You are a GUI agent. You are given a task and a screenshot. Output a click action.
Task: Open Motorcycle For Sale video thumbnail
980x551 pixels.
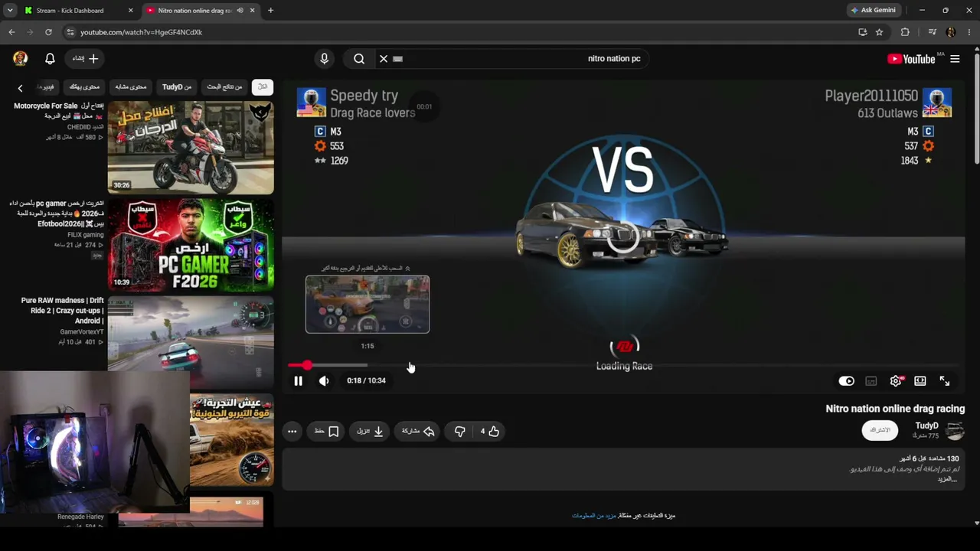click(x=191, y=148)
